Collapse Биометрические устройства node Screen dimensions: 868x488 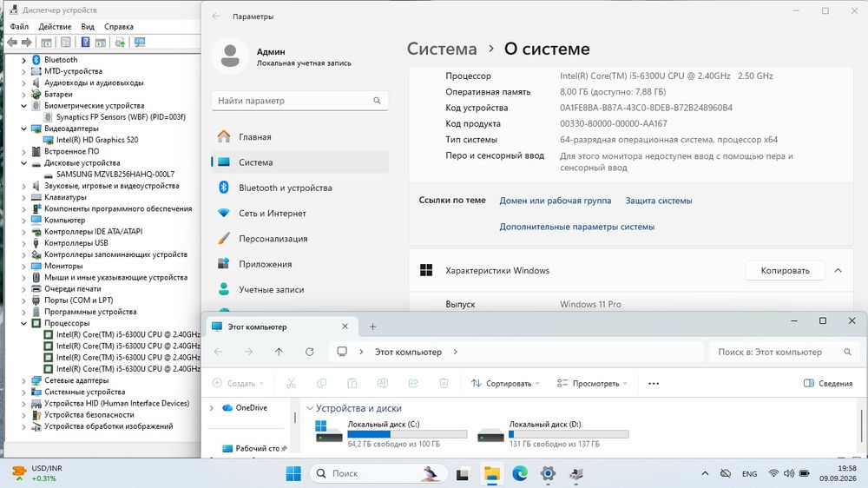pos(23,106)
